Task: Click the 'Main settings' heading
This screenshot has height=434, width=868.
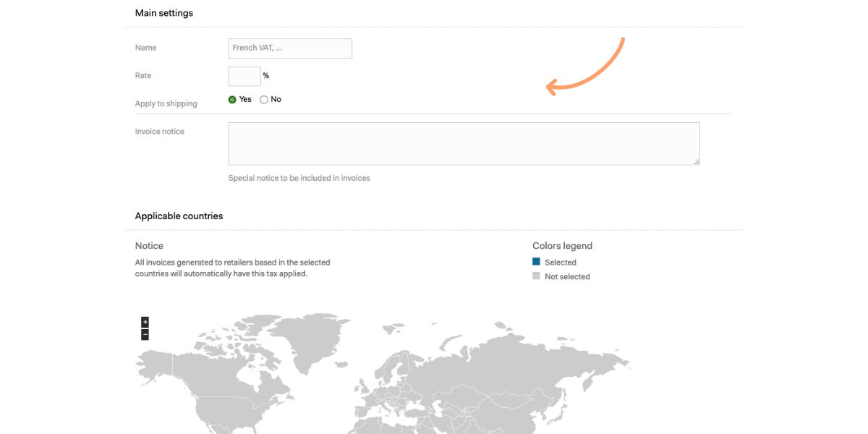Action: click(164, 13)
